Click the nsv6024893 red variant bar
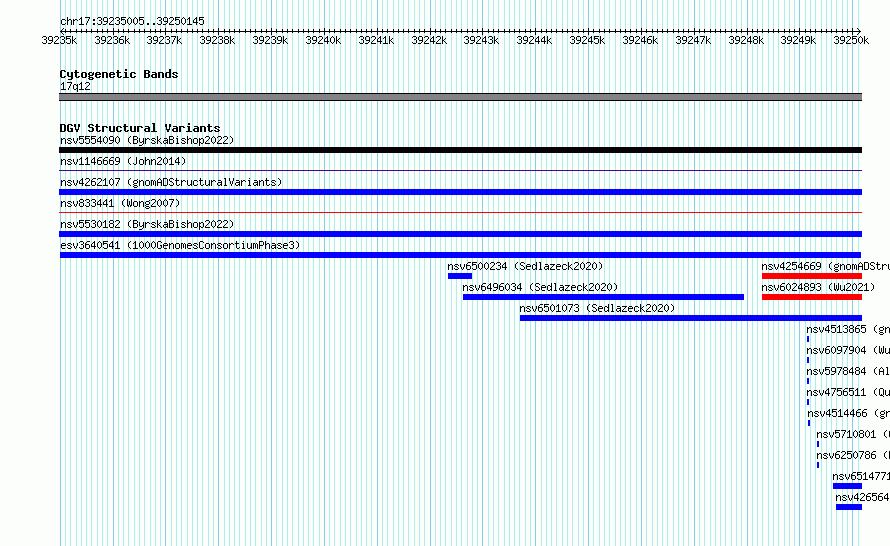The image size is (890, 546). coord(812,297)
